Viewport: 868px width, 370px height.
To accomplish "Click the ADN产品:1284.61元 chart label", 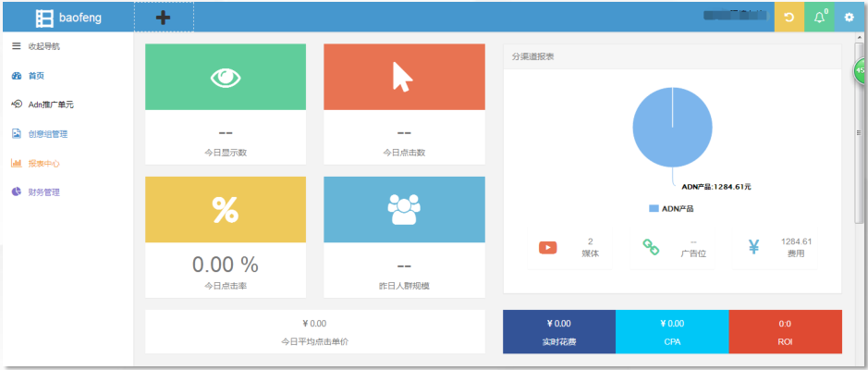I will [715, 187].
